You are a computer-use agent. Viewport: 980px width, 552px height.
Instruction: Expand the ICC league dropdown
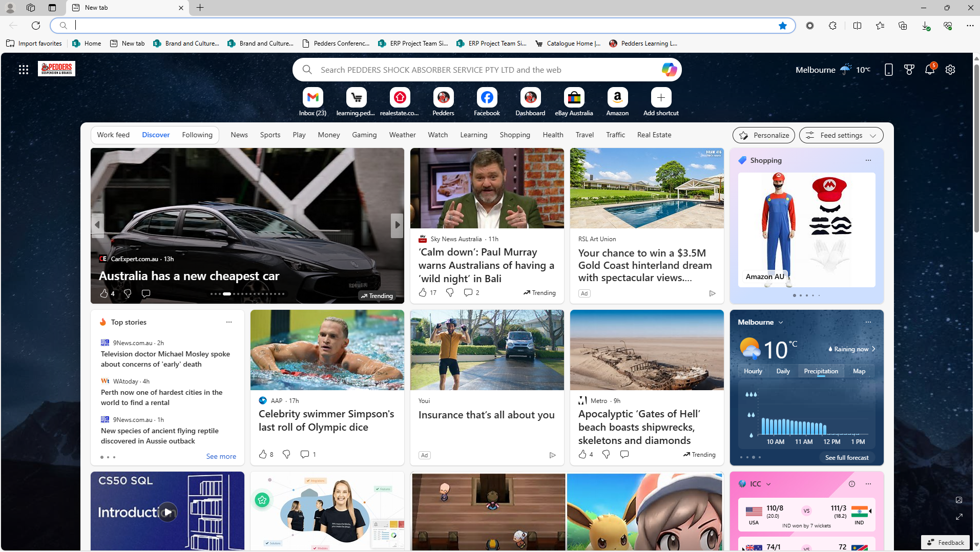pos(768,484)
